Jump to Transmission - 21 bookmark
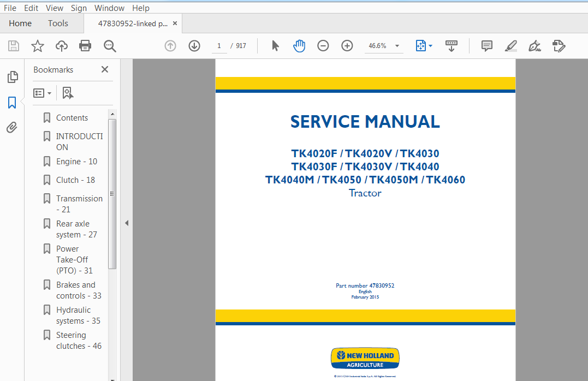The width and height of the screenshot is (588, 381). click(x=79, y=204)
